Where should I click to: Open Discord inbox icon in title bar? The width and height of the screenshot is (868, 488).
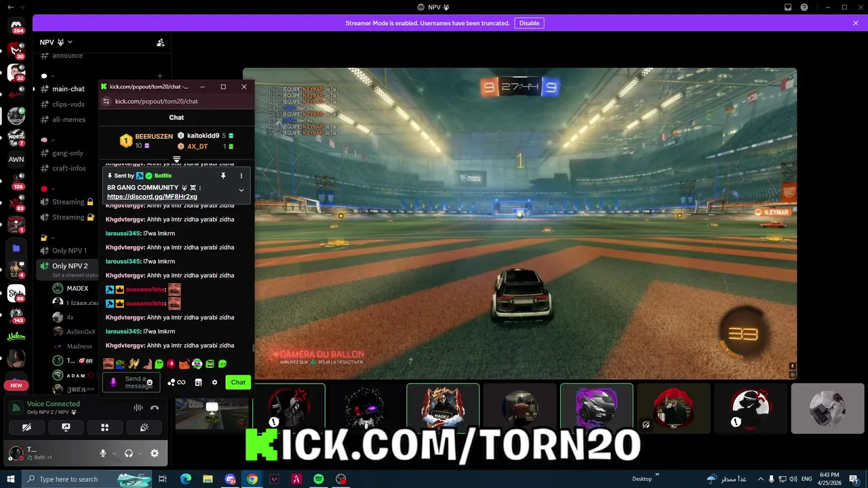pyautogui.click(x=788, y=7)
